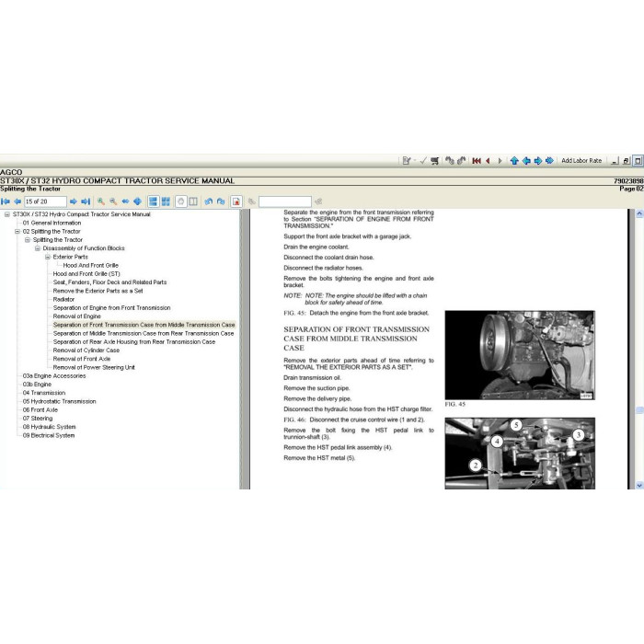The width and height of the screenshot is (644, 644).
Task: Select Hood and Front Grille (ST) entry
Action: 86,274
